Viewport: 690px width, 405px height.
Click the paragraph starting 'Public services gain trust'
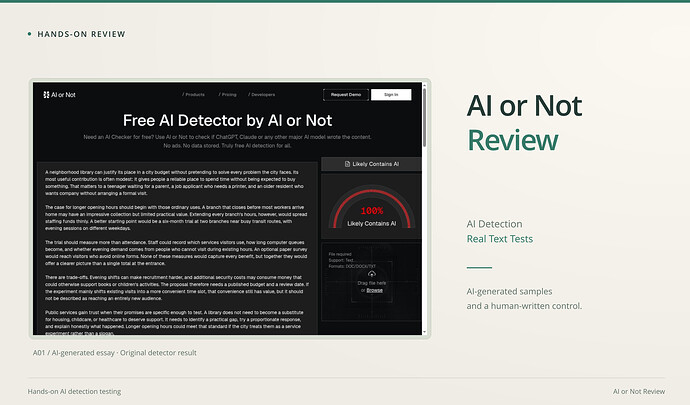(x=174, y=323)
